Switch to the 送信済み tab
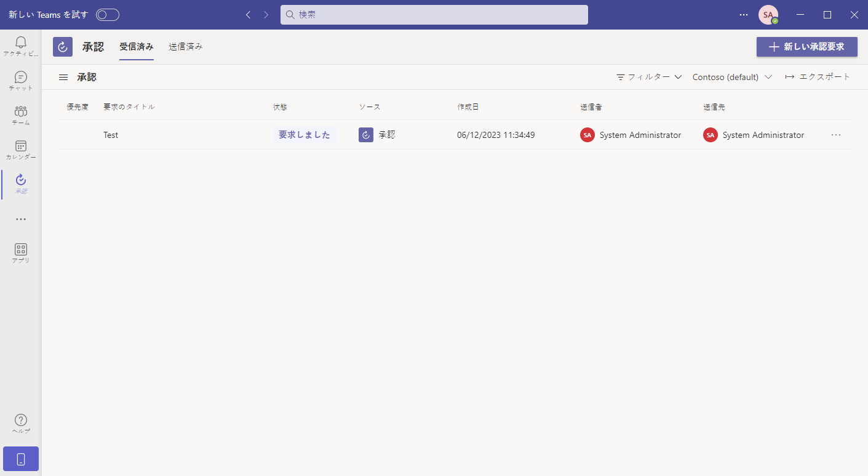The image size is (868, 476). (x=186, y=47)
